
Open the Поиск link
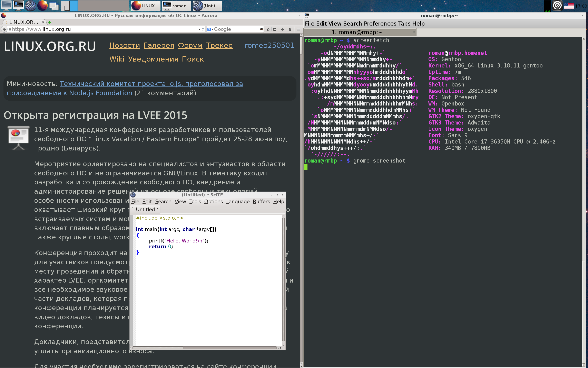coord(193,59)
